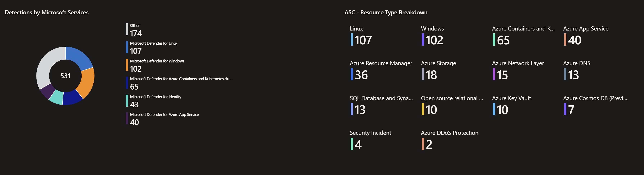This screenshot has width=644, height=175.
Task: Select the Azure App Service tile
Action: pos(586,36)
